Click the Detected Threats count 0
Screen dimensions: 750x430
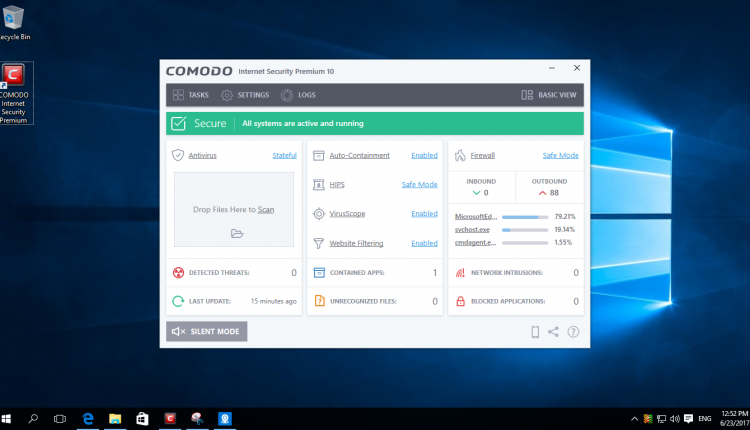click(x=294, y=273)
